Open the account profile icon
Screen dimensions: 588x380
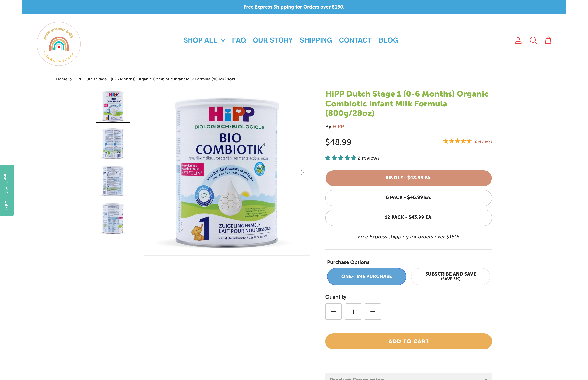click(x=518, y=40)
